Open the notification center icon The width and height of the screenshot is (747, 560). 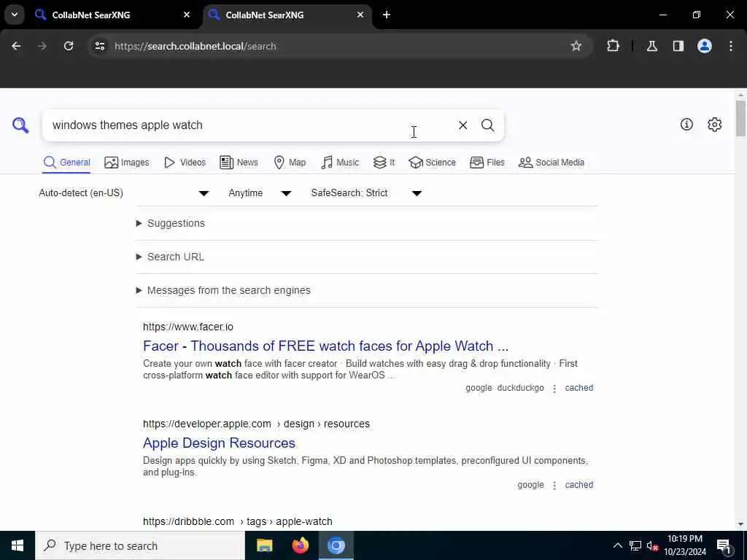tap(724, 545)
